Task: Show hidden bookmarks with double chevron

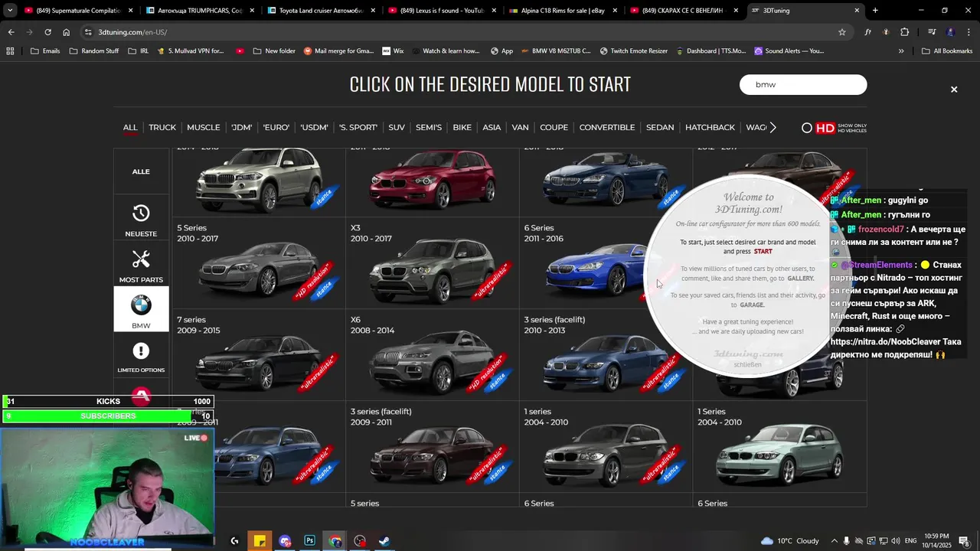Action: (x=901, y=51)
